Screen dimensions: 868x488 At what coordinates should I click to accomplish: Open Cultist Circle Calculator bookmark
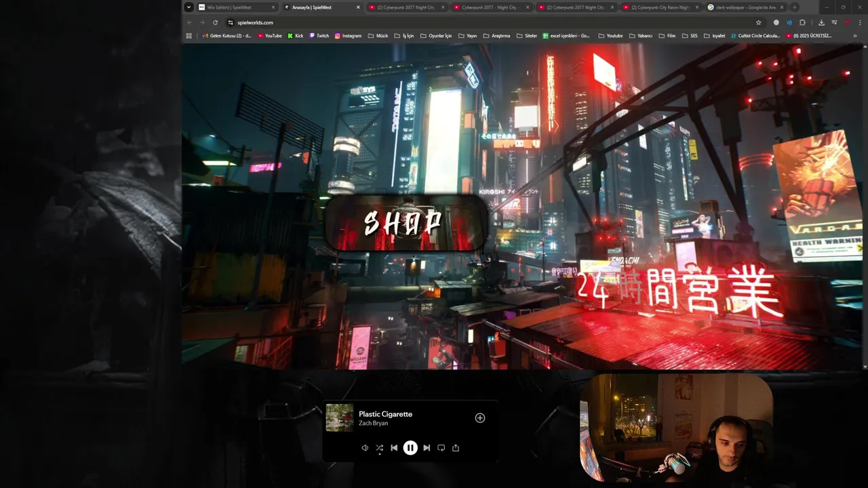(x=755, y=36)
